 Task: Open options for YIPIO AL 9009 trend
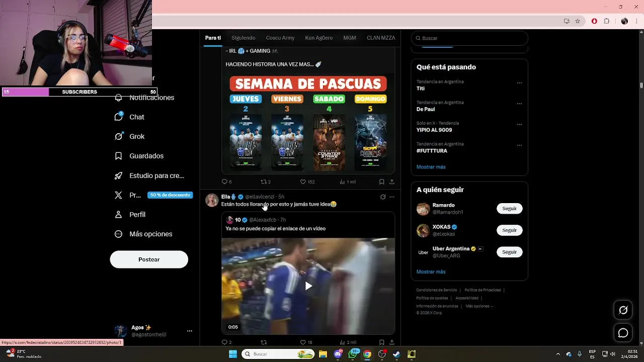[x=519, y=125]
